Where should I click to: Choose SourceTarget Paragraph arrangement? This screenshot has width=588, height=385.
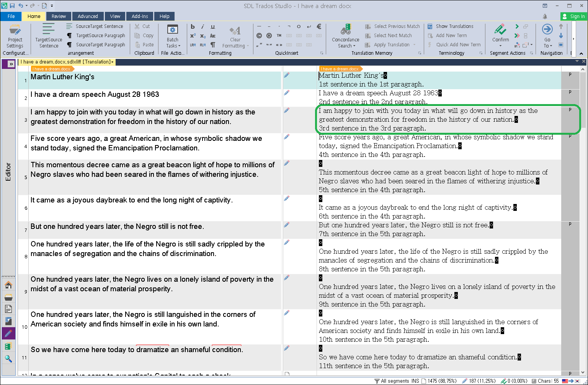tap(96, 45)
